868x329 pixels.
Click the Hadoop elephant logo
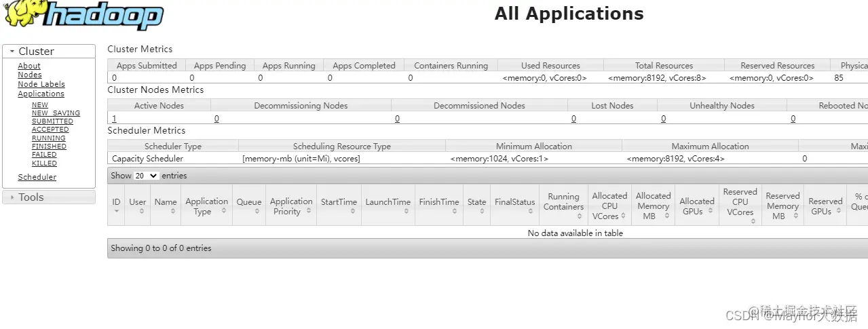(x=84, y=16)
